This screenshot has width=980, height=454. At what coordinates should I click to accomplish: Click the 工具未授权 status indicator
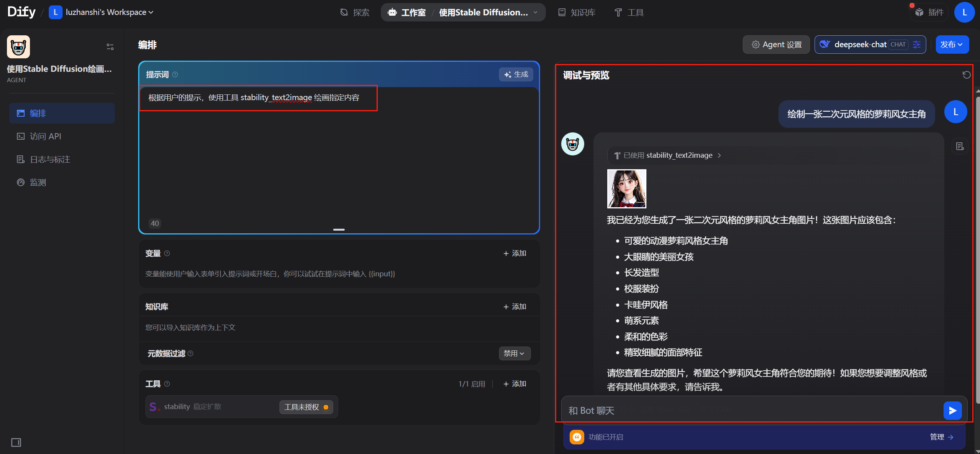click(x=306, y=407)
